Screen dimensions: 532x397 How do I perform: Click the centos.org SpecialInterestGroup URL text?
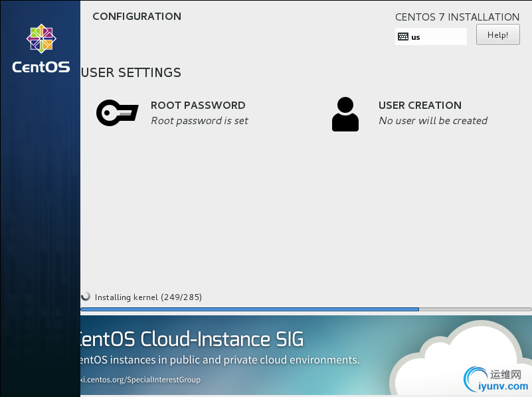pyautogui.click(x=140, y=380)
